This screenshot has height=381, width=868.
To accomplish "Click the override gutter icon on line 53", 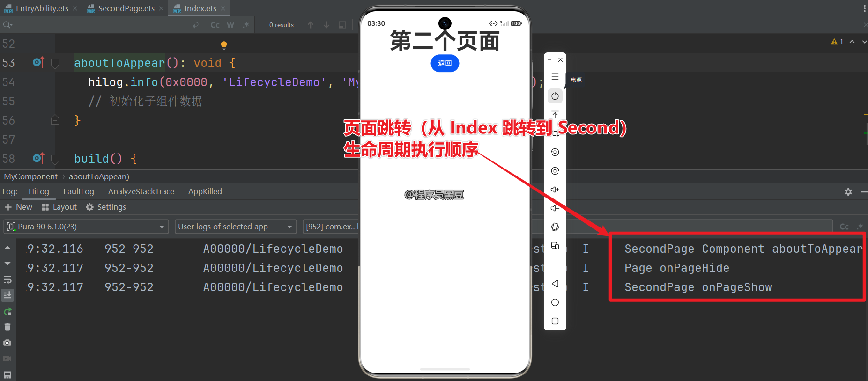I will [x=38, y=62].
